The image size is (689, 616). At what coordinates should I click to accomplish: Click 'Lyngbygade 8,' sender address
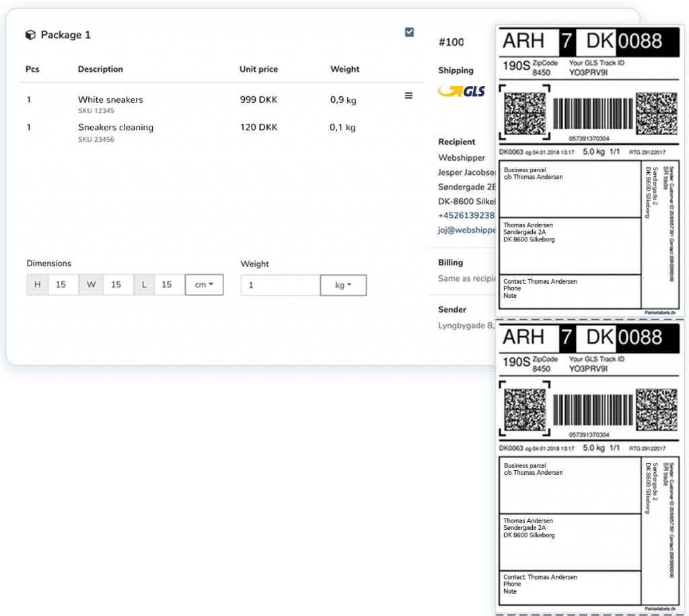pos(466,325)
